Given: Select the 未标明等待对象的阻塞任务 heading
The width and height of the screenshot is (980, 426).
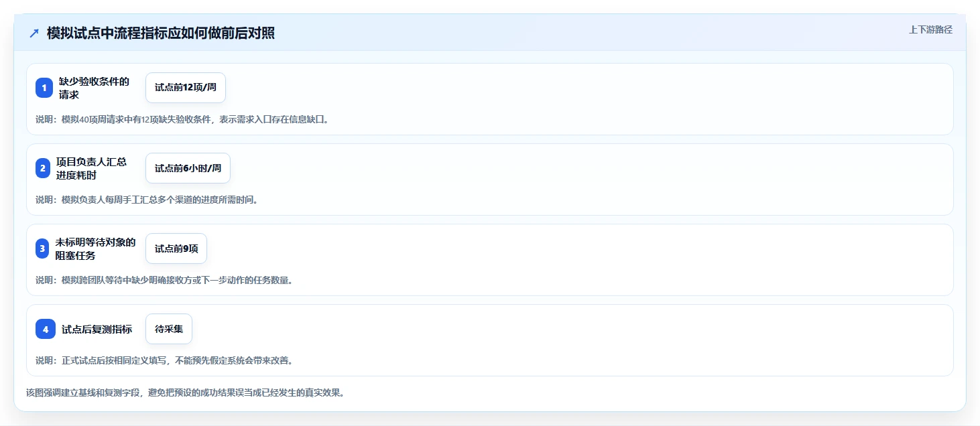Looking at the screenshot, I should pyautogui.click(x=95, y=248).
